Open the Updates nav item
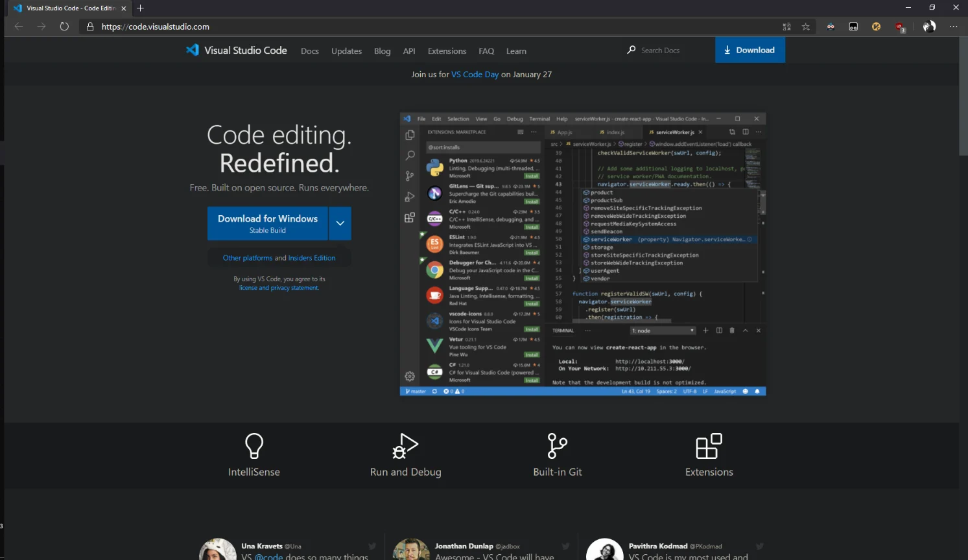Screen dimensions: 968x560 click(x=346, y=51)
